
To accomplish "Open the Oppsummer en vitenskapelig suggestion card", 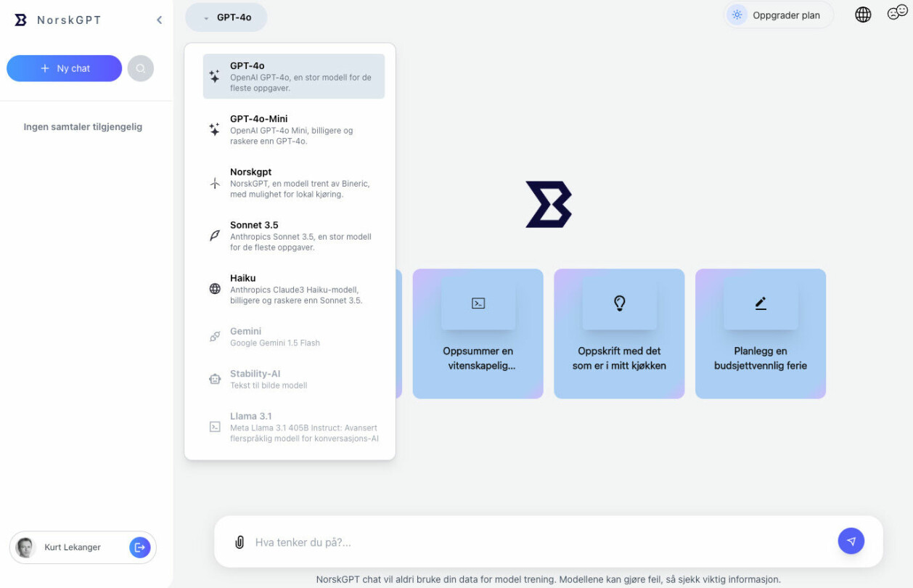I will 478,334.
